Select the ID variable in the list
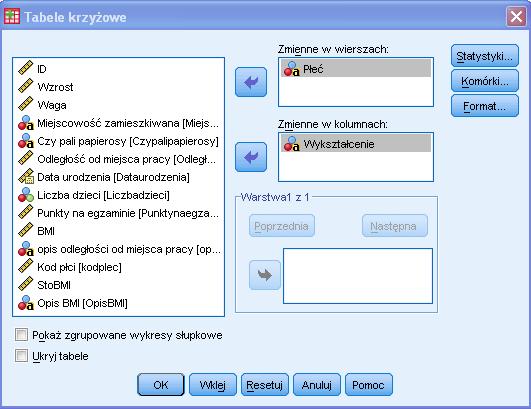The width and height of the screenshot is (531, 409). pos(119,69)
